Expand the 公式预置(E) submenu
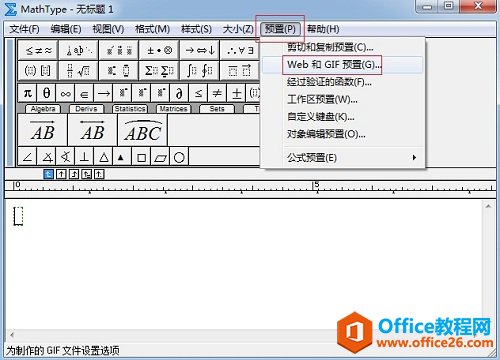 coord(342,157)
